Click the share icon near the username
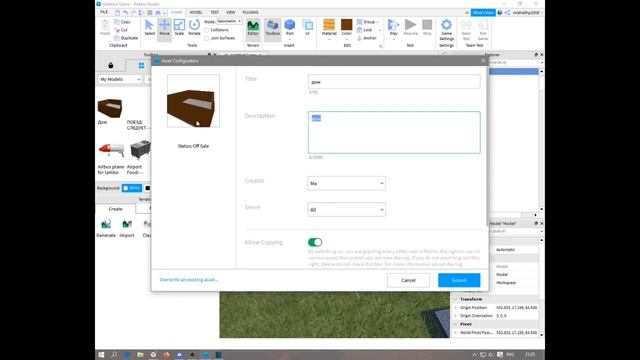This screenshot has height=360, width=640. tap(507, 13)
